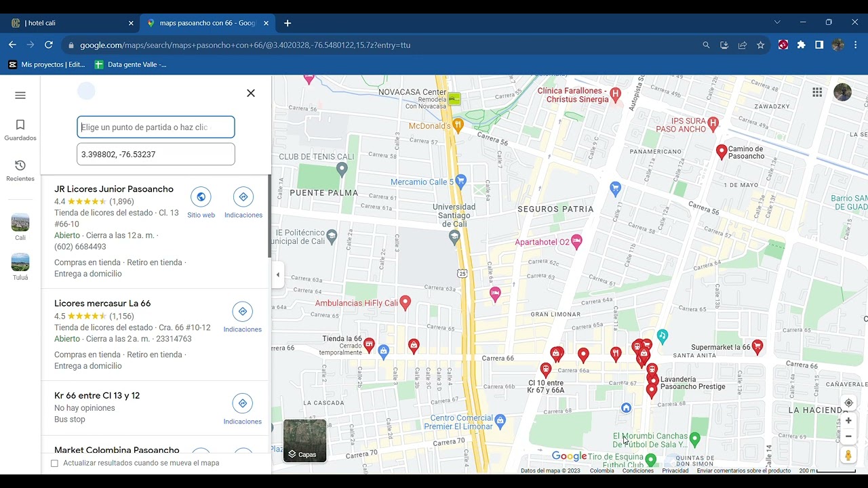Open Data gente Valle bookmark
Screen dimensions: 868x488
pyautogui.click(x=130, y=64)
